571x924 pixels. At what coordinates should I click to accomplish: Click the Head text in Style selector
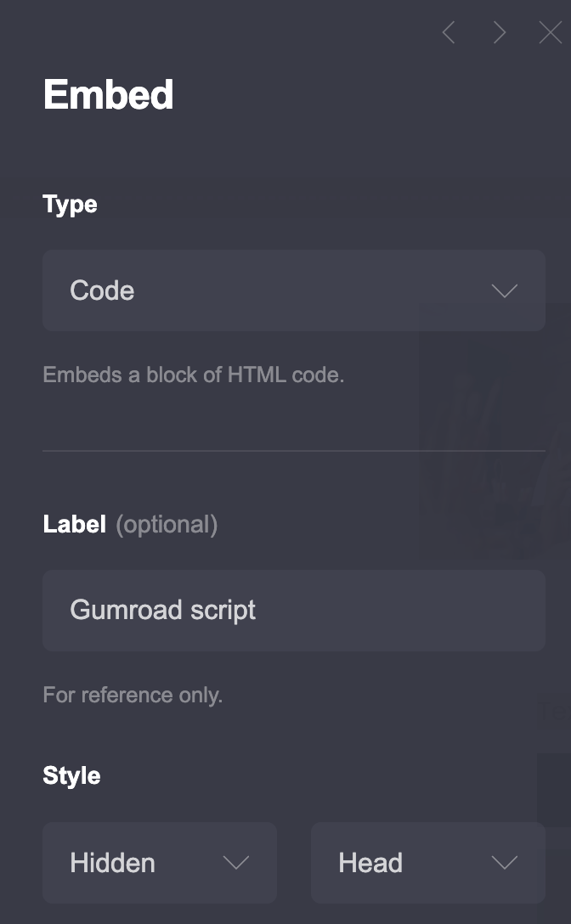(x=370, y=863)
